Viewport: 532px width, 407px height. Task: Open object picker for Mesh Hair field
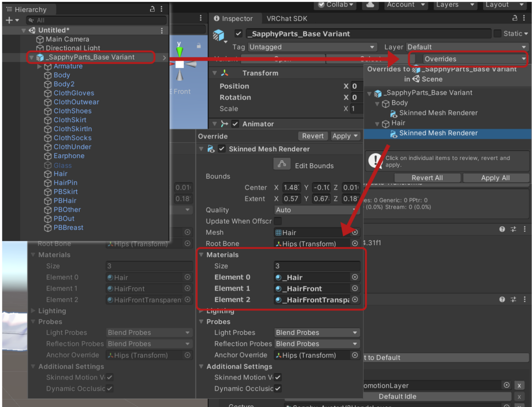(x=355, y=232)
